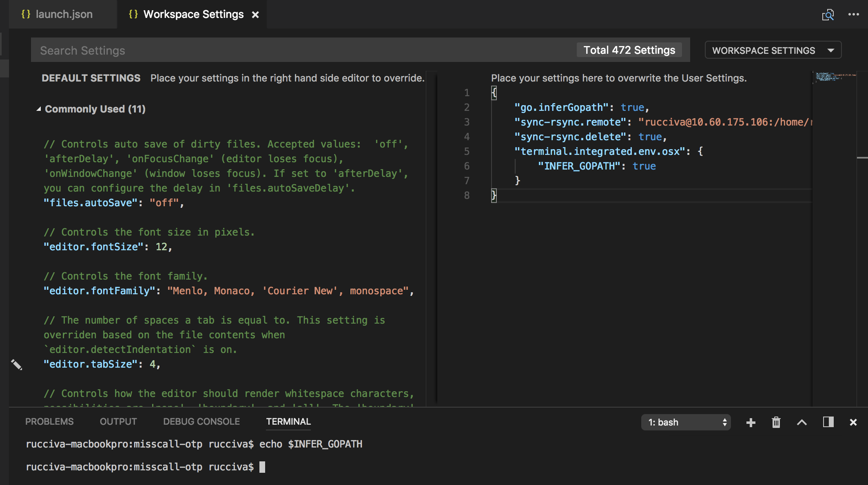Add a new terminal with the plus icon
Viewport: 868px width, 485px height.
click(751, 422)
